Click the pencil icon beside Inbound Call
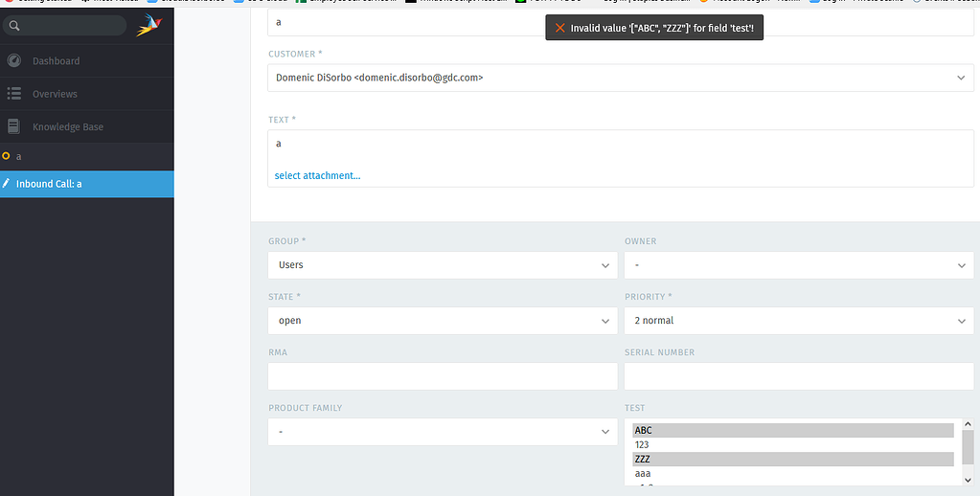This screenshot has height=496, width=980. pos(7,184)
